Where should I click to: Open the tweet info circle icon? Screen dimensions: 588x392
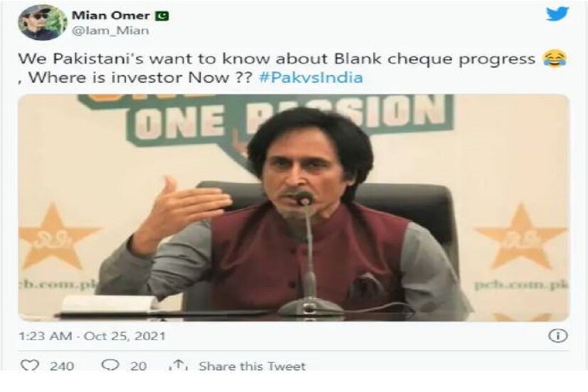[557, 335]
